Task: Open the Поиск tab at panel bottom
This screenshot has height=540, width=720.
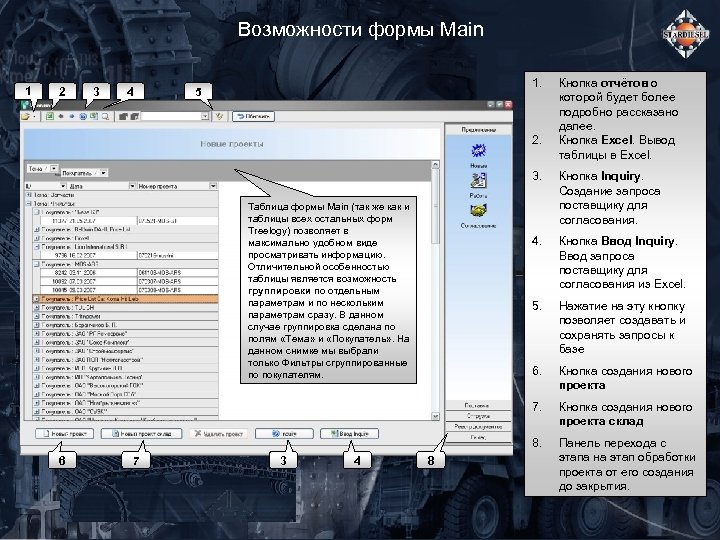Action: [x=479, y=437]
